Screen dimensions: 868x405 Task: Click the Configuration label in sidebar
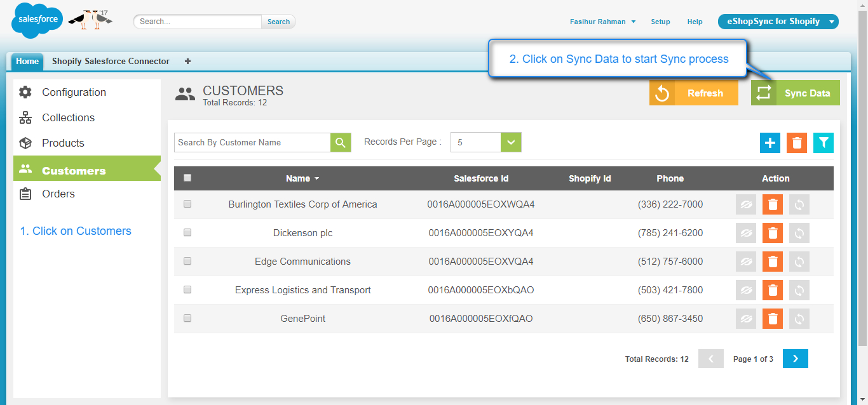[x=74, y=92]
